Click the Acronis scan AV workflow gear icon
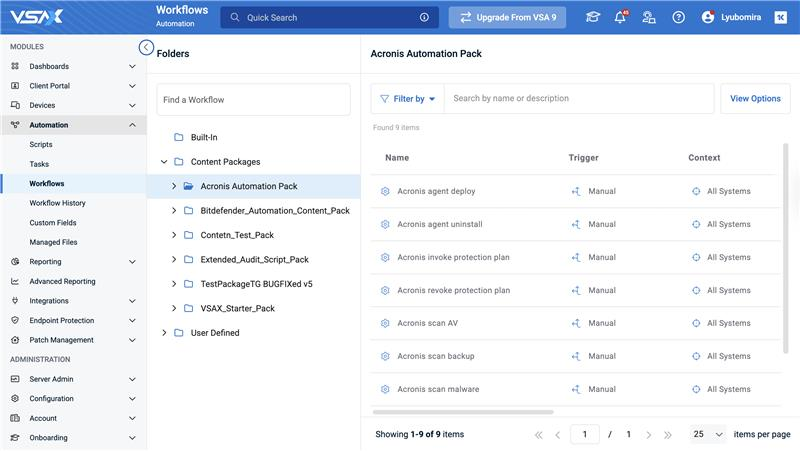800x451 pixels. (x=385, y=323)
